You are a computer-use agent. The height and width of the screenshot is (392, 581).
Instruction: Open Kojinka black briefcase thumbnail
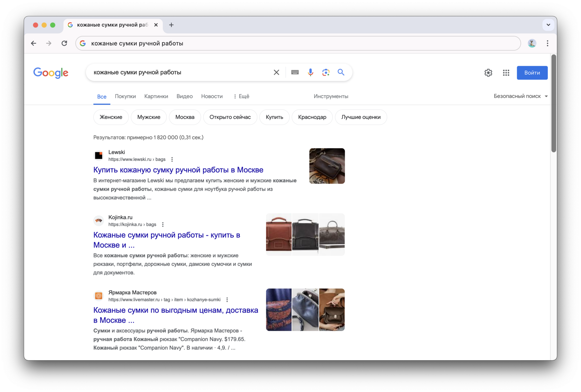pyautogui.click(x=305, y=235)
